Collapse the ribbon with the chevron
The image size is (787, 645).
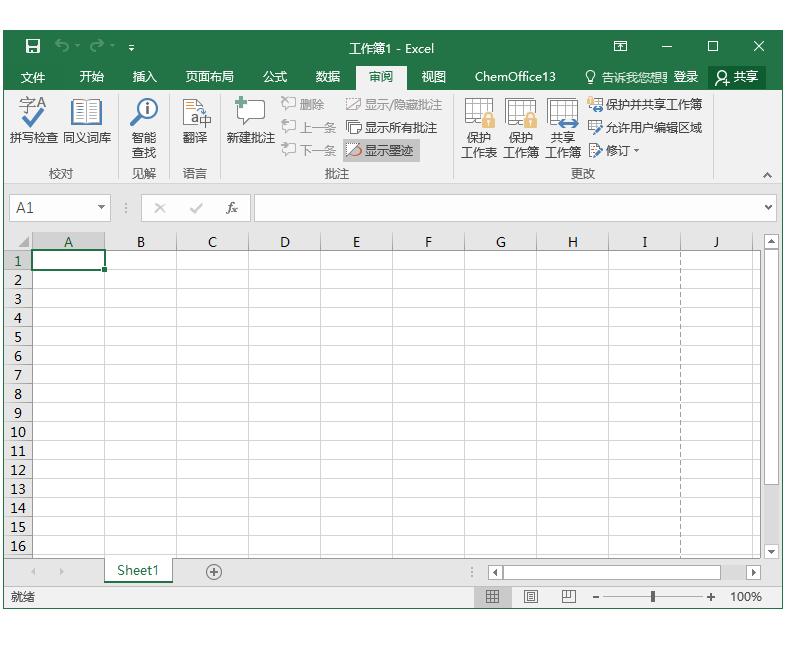point(767,175)
